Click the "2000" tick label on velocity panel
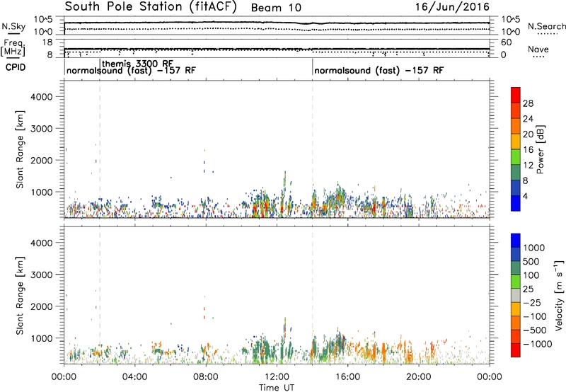 [42, 306]
